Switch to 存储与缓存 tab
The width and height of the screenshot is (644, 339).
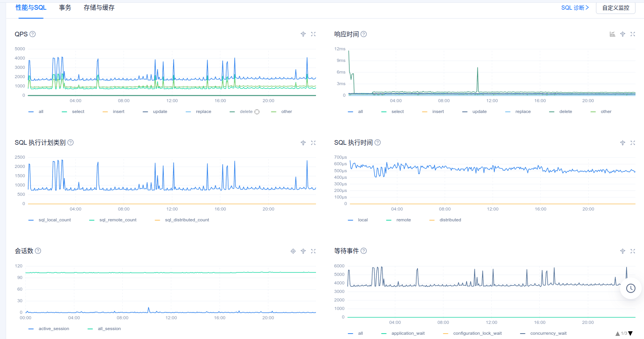pyautogui.click(x=99, y=7)
